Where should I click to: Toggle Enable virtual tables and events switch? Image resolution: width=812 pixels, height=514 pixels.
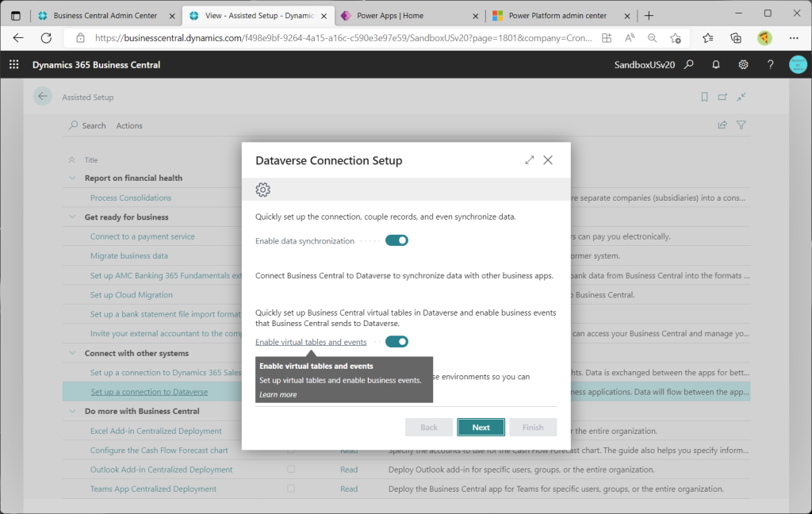point(396,341)
